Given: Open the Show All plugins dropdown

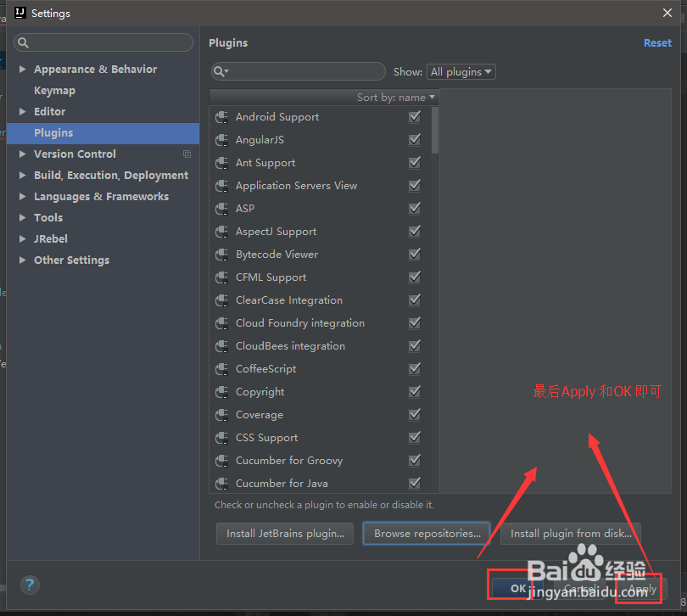Looking at the screenshot, I should (x=461, y=72).
